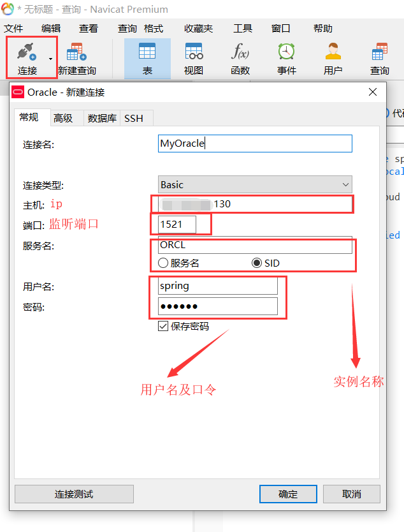Select the SID radio button
Screen dimensions: 404x532
pyautogui.click(x=257, y=263)
